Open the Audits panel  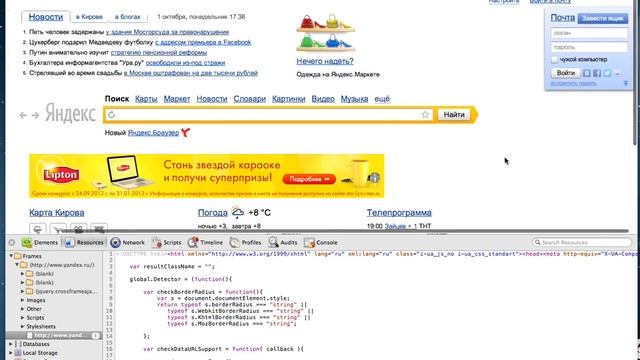click(283, 242)
